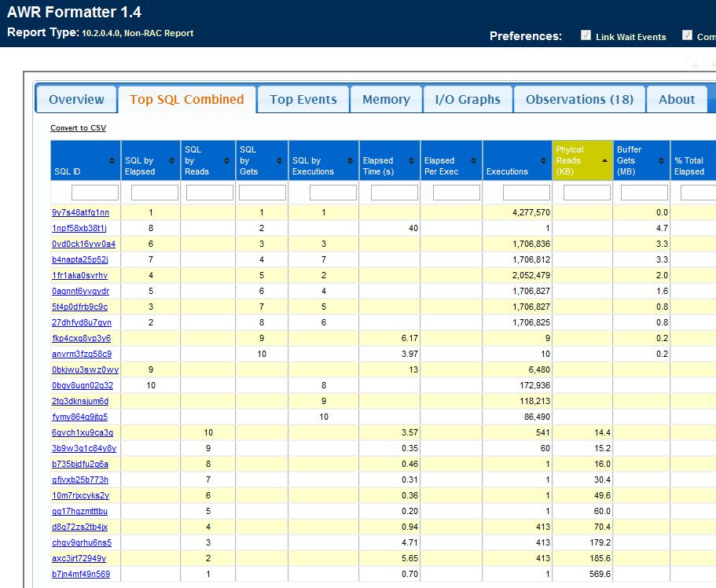Toggle the Link Wait Events checkbox
The image size is (716, 588).
click(x=586, y=36)
